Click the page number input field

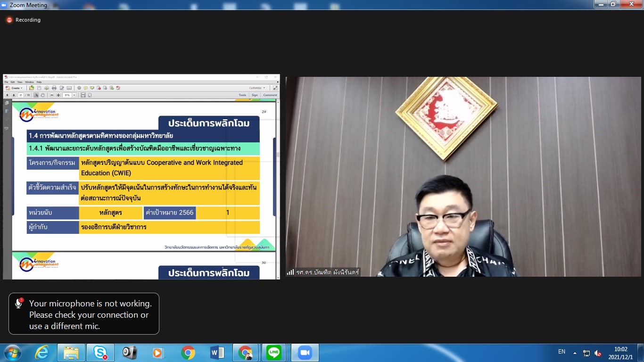tap(21, 95)
